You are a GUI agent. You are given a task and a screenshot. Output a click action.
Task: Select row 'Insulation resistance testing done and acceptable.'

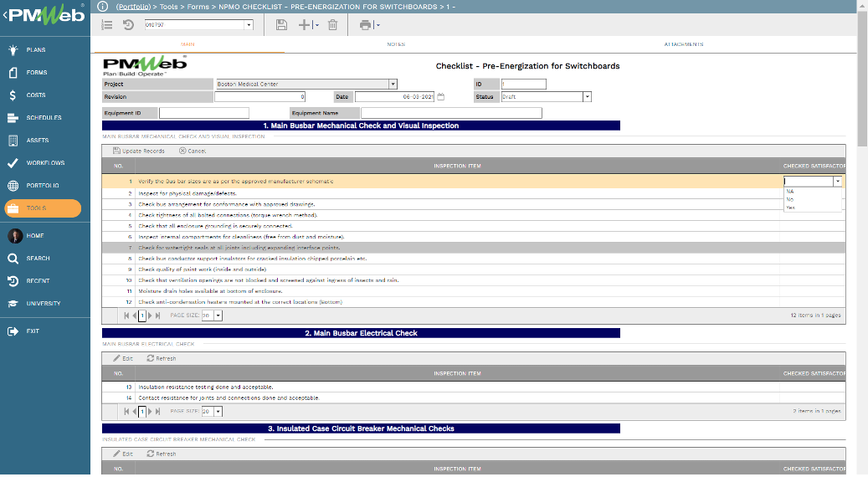[473, 387]
